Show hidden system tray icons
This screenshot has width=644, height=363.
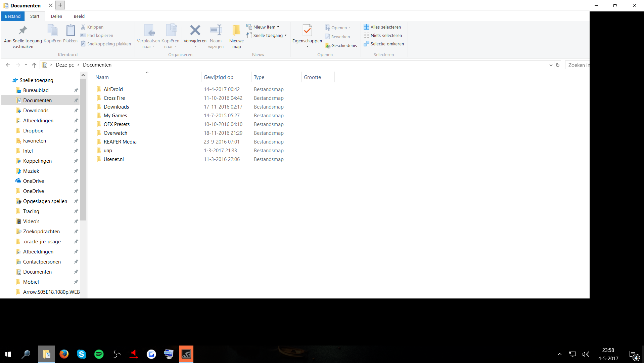pyautogui.click(x=559, y=354)
